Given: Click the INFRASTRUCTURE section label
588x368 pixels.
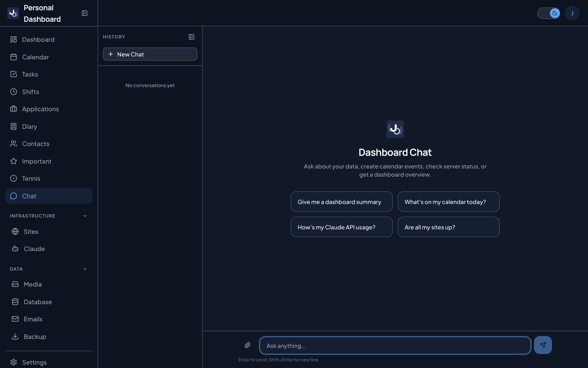Looking at the screenshot, I should pyautogui.click(x=32, y=216).
